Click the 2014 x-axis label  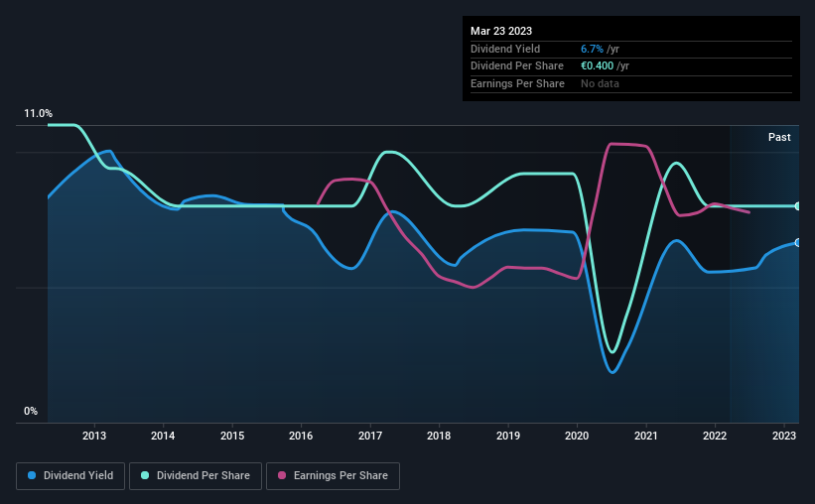pos(163,436)
